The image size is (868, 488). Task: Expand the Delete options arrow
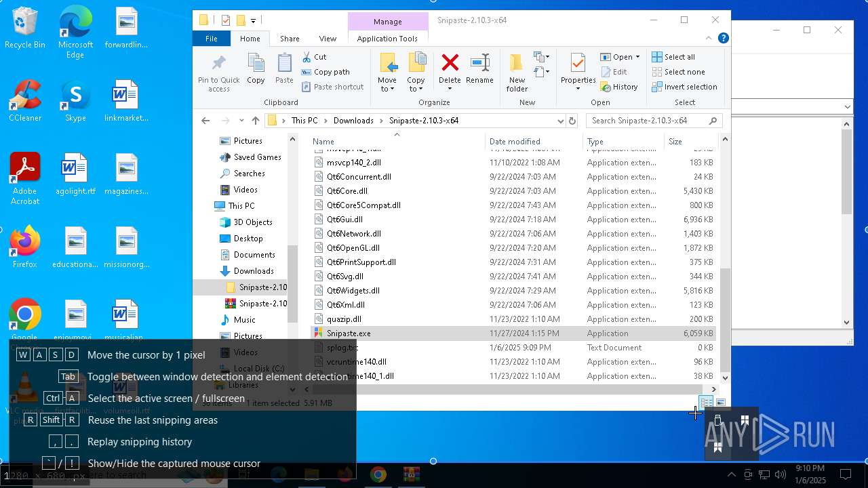[450, 88]
